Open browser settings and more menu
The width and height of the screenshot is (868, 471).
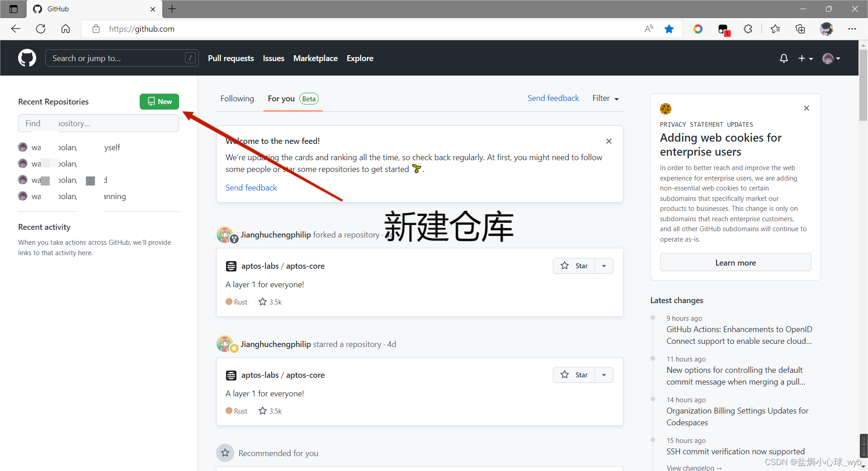852,29
